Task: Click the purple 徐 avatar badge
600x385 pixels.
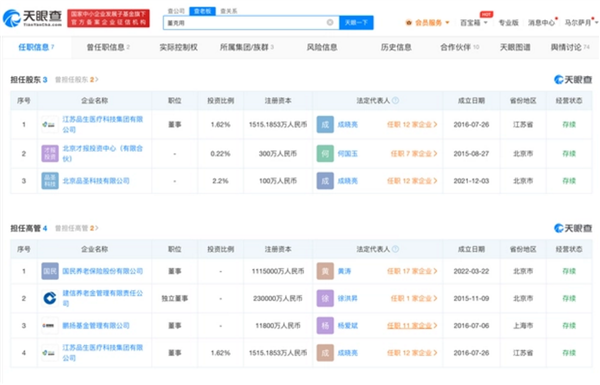Action: tap(325, 298)
